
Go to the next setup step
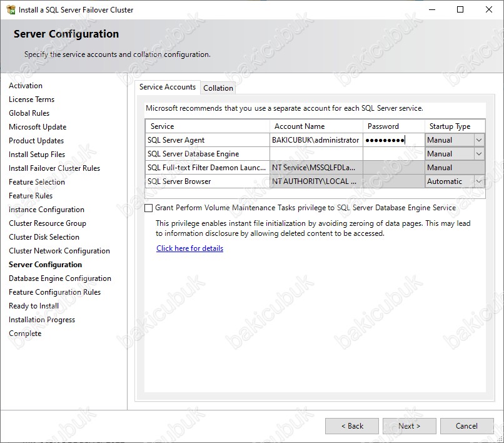click(409, 426)
